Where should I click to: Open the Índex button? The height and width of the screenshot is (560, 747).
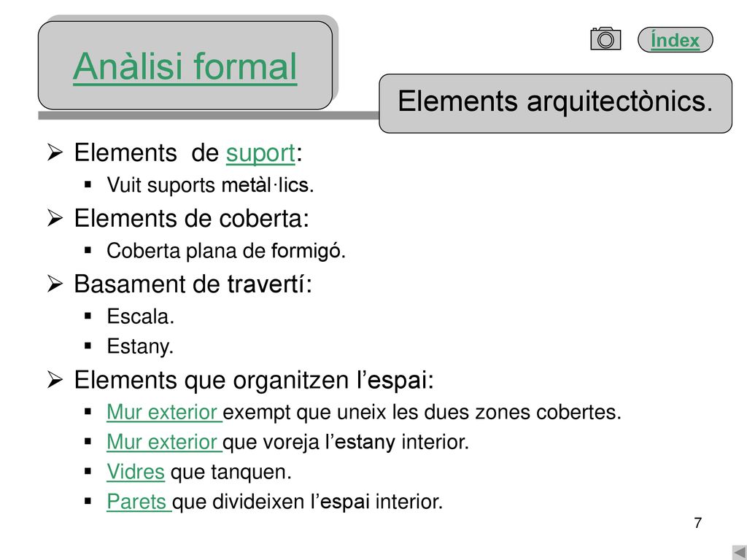tap(675, 39)
